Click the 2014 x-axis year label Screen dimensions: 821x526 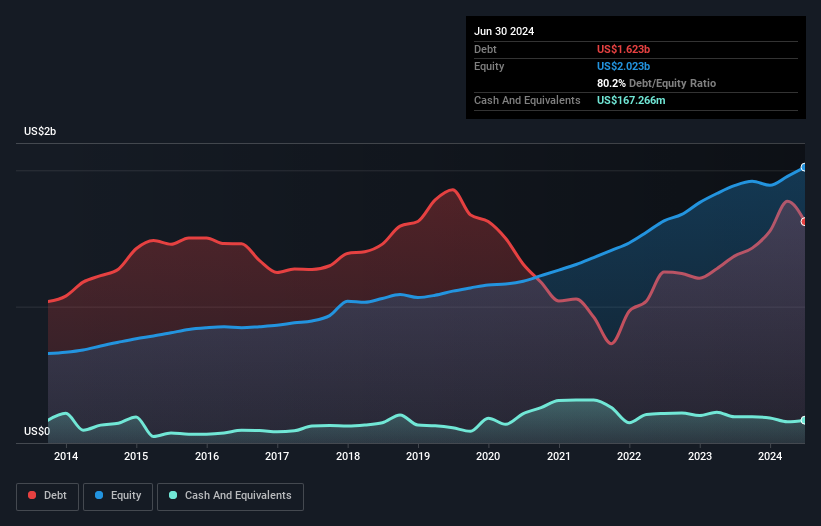(x=66, y=457)
